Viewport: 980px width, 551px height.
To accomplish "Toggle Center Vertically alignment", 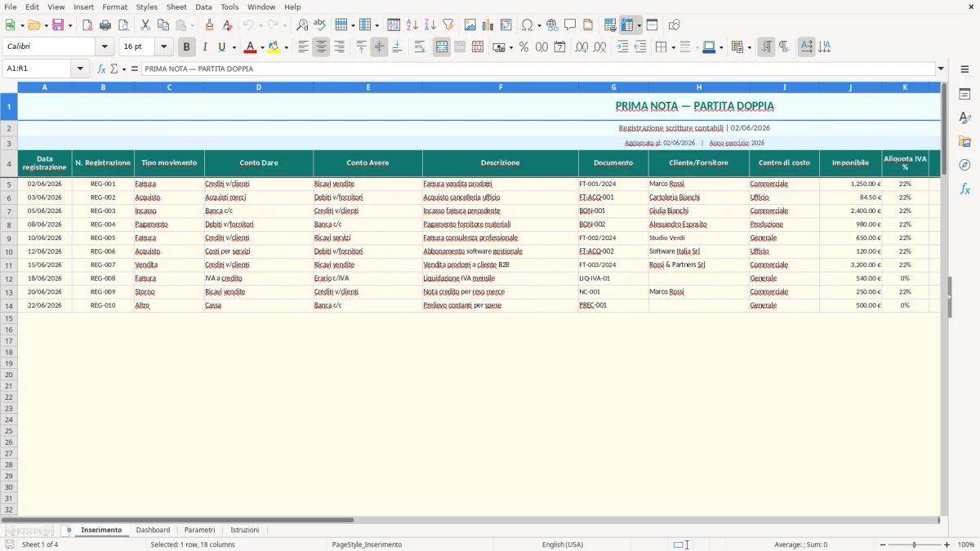I will (379, 47).
